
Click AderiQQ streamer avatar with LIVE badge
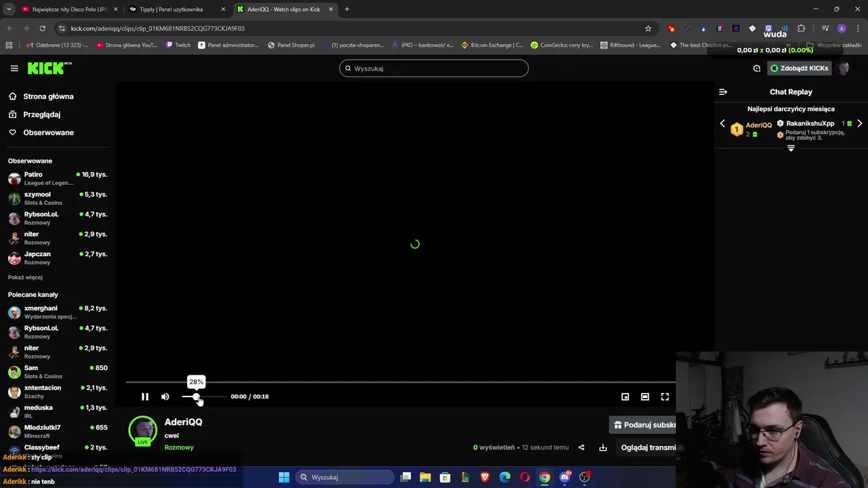142,430
